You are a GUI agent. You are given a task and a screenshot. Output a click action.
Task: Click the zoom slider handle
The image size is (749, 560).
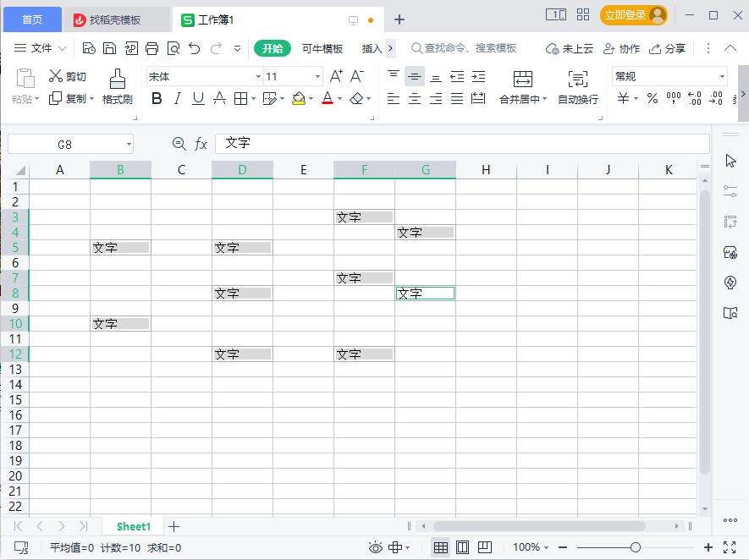pyautogui.click(x=636, y=547)
